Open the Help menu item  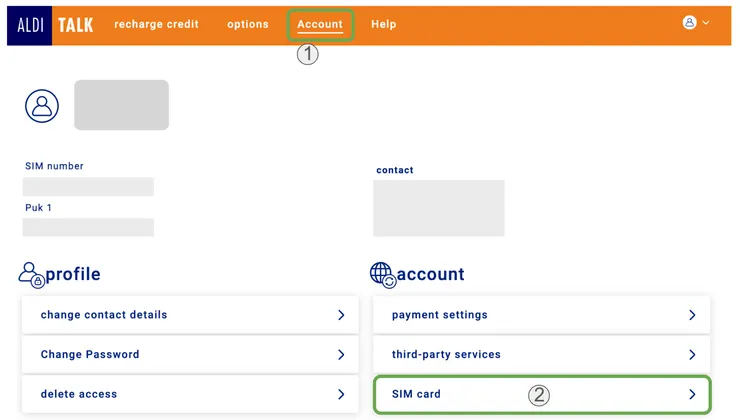click(384, 24)
